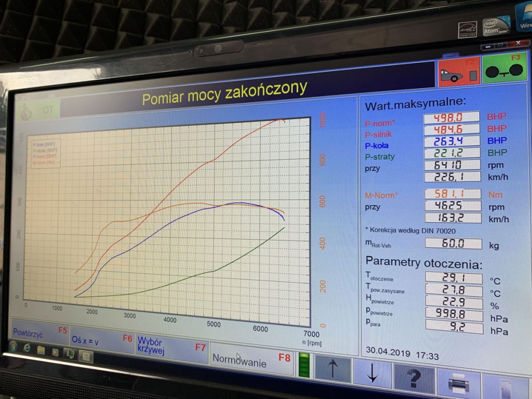Image resolution: width=532 pixels, height=399 pixels.
Task: Click the mRot-Veh mass field showing 60,0
Action: [453, 244]
